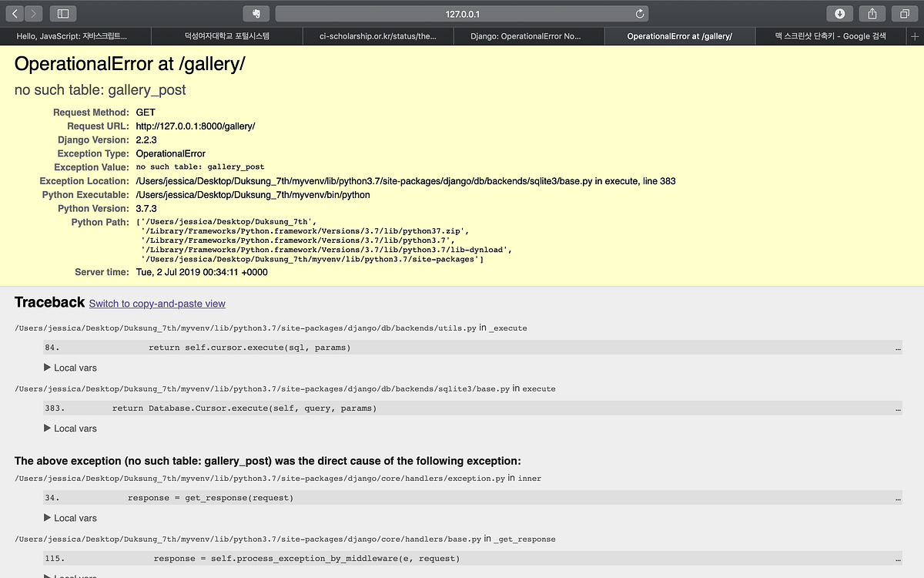Click the Safari back navigation arrow

14,13
